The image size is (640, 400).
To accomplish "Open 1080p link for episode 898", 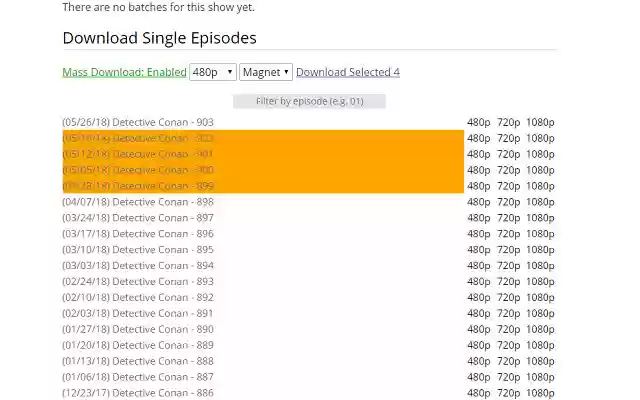I will tap(540, 202).
